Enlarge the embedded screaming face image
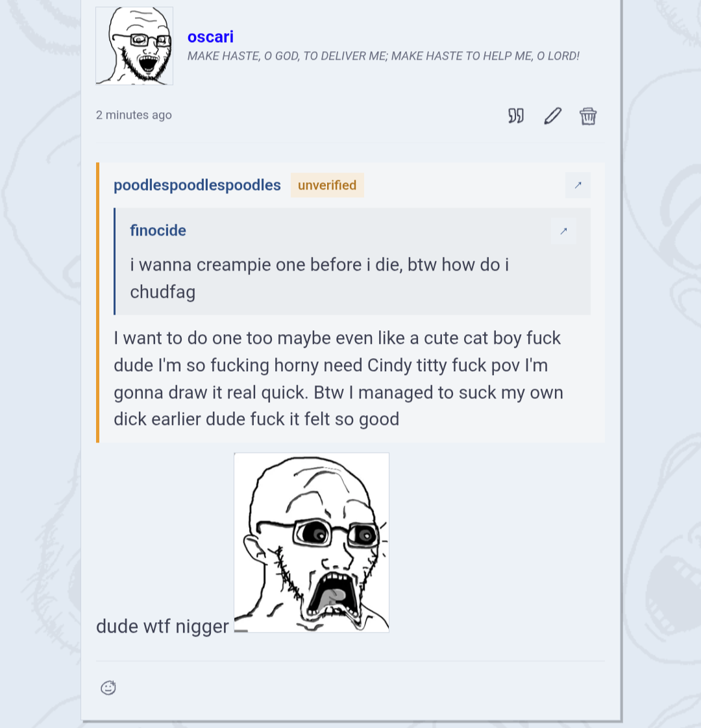This screenshot has height=728, width=701. [312, 542]
